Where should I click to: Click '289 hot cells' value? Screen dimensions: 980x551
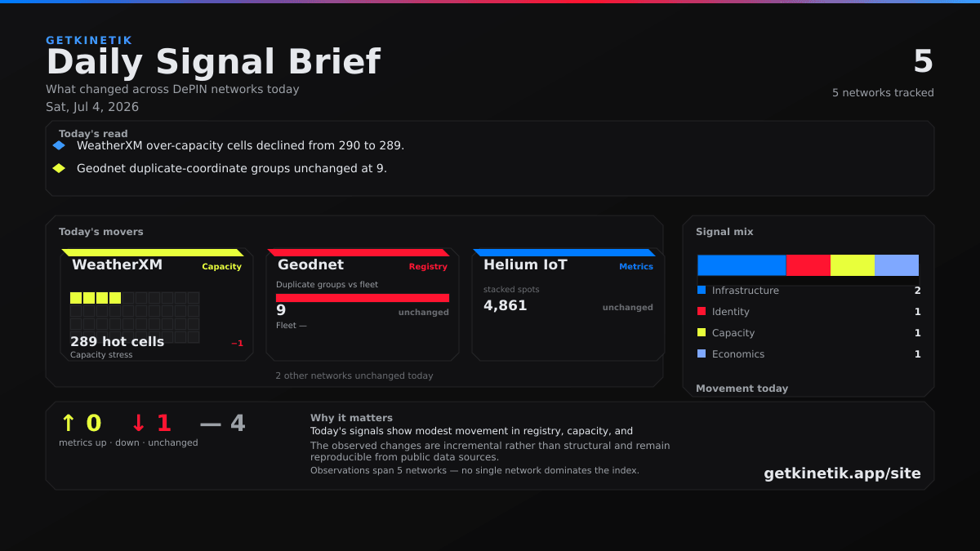[117, 341]
